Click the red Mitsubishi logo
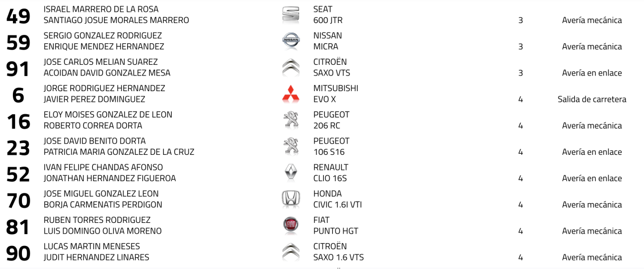The image size is (644, 269). pos(291,94)
